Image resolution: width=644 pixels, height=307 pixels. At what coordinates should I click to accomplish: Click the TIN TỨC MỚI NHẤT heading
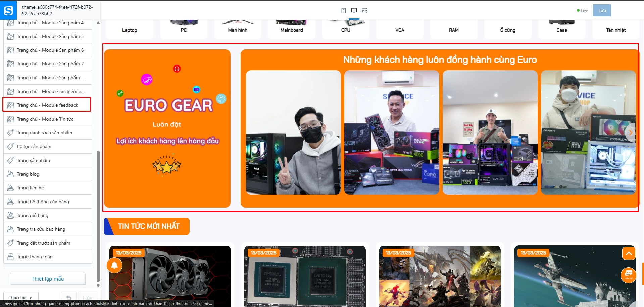coord(149,226)
